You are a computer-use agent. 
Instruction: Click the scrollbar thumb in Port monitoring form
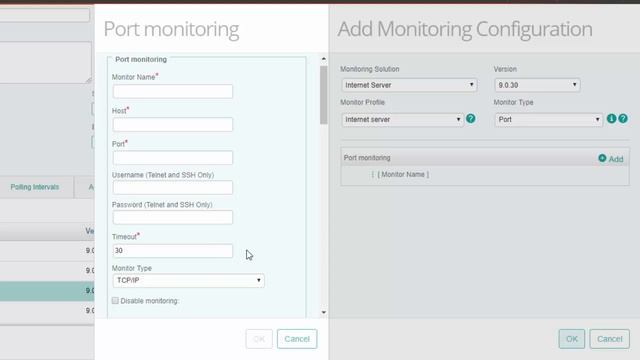(x=324, y=95)
